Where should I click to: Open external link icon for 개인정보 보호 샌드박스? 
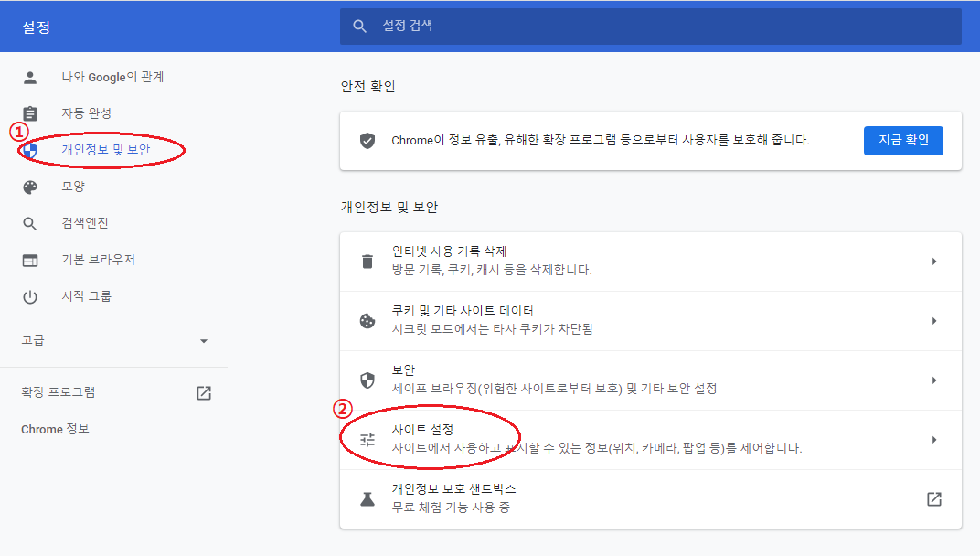pyautogui.click(x=933, y=499)
